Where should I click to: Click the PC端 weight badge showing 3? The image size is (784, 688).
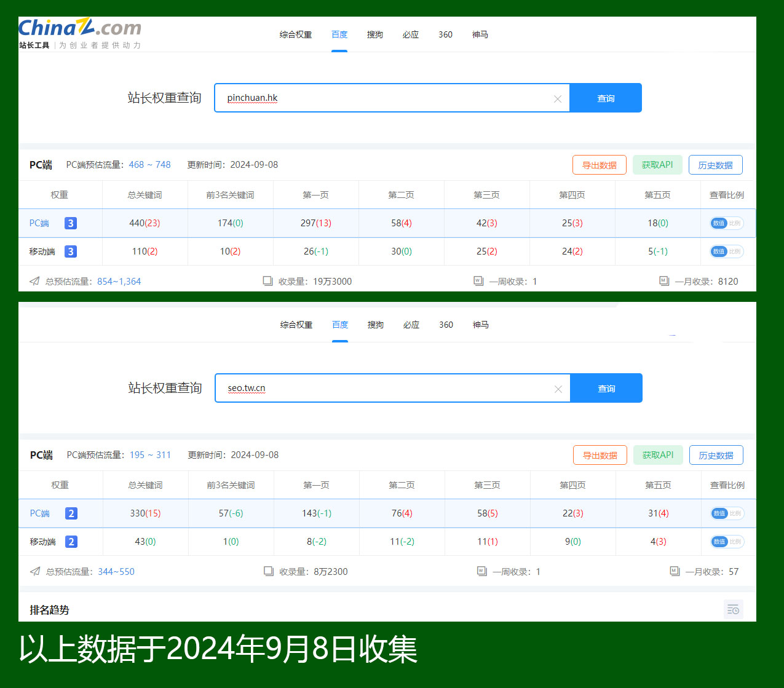pos(71,223)
